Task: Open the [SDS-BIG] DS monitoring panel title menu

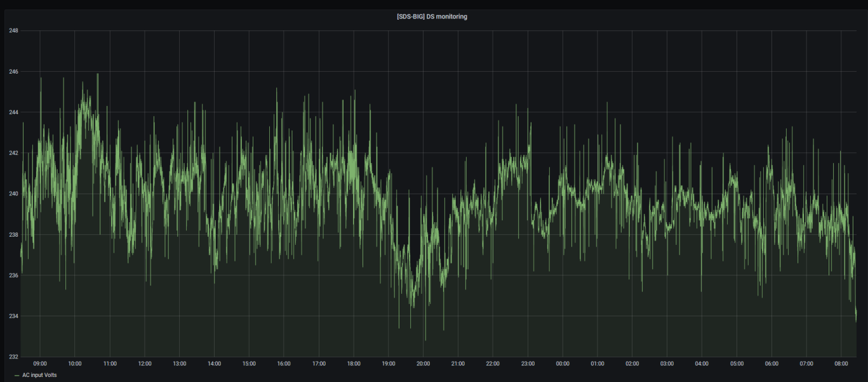Action: click(x=432, y=16)
